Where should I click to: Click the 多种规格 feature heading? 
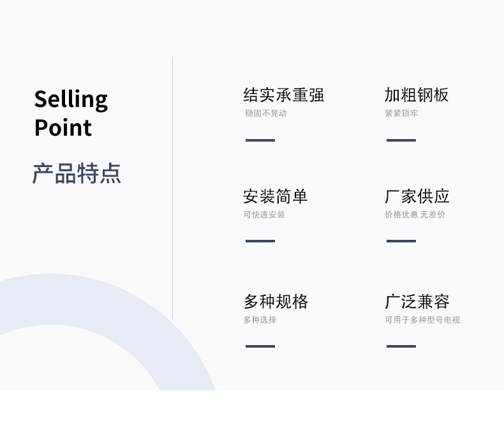[x=276, y=302]
